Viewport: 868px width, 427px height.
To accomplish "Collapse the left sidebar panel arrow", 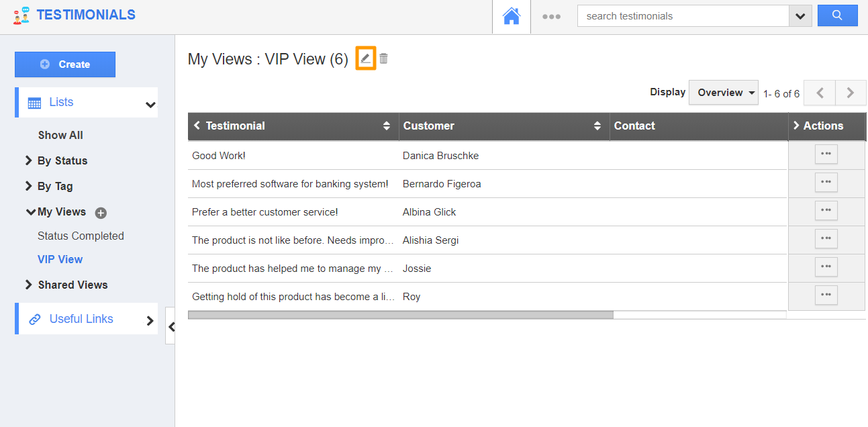I will click(171, 326).
